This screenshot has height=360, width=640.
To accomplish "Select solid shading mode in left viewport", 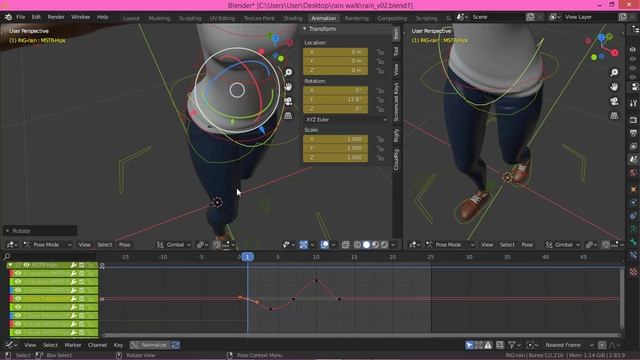I will click(366, 245).
